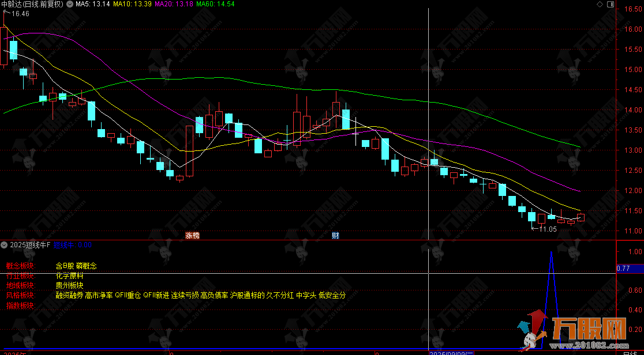Open the 贵州板块 region sector link
Screen dimensions: 644x355
70,285
